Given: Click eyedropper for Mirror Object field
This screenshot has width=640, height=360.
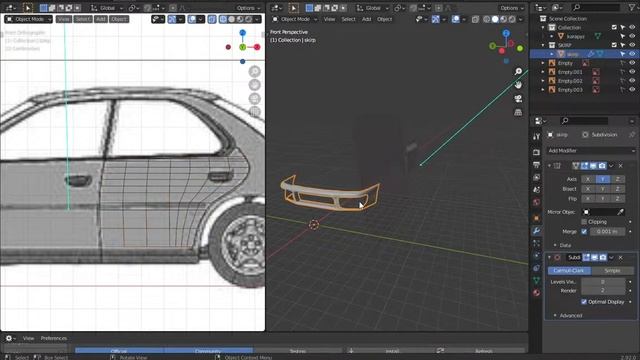Looking at the screenshot, I should point(620,212).
